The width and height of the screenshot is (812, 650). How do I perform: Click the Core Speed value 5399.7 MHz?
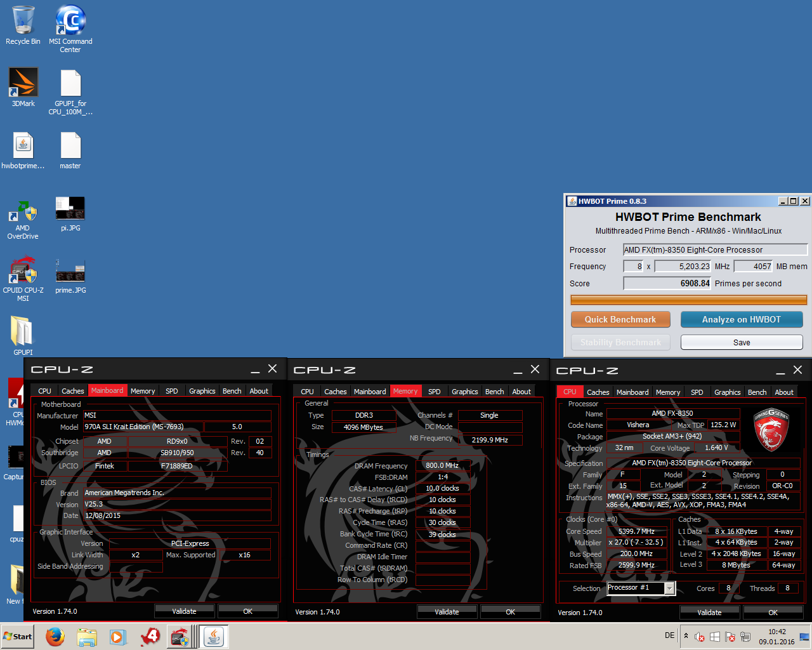click(x=636, y=531)
